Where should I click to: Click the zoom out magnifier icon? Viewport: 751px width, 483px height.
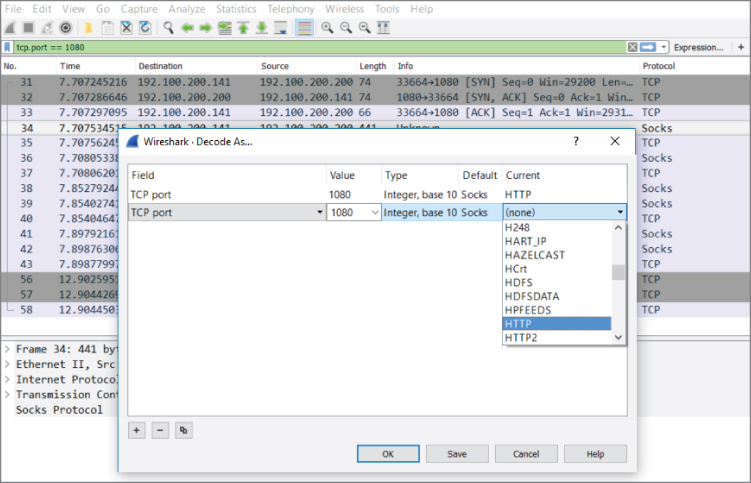(346, 28)
